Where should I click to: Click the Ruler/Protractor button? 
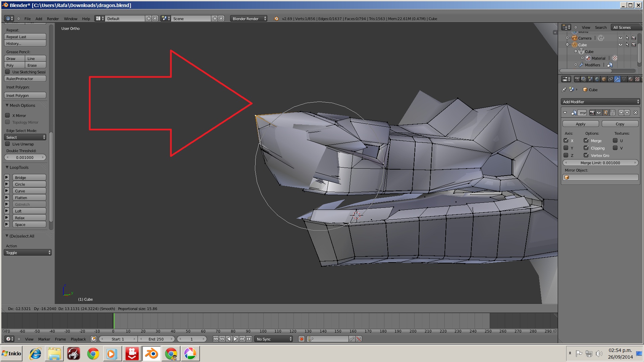point(25,79)
